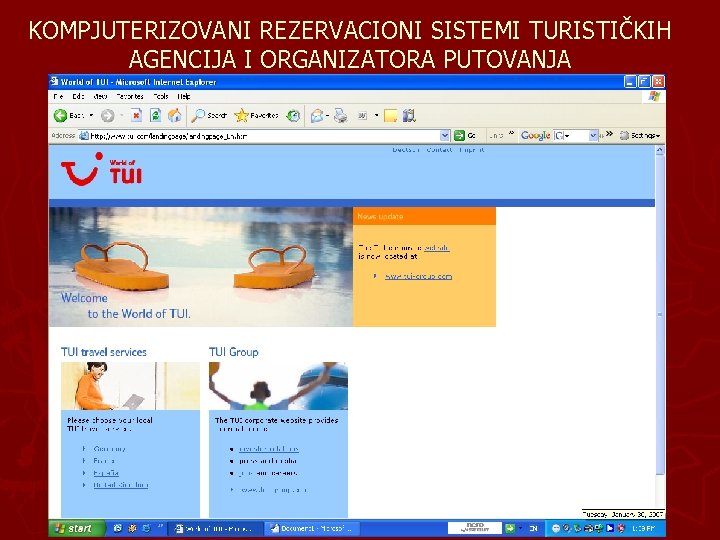
Task: Click the Print icon
Action: (341, 116)
